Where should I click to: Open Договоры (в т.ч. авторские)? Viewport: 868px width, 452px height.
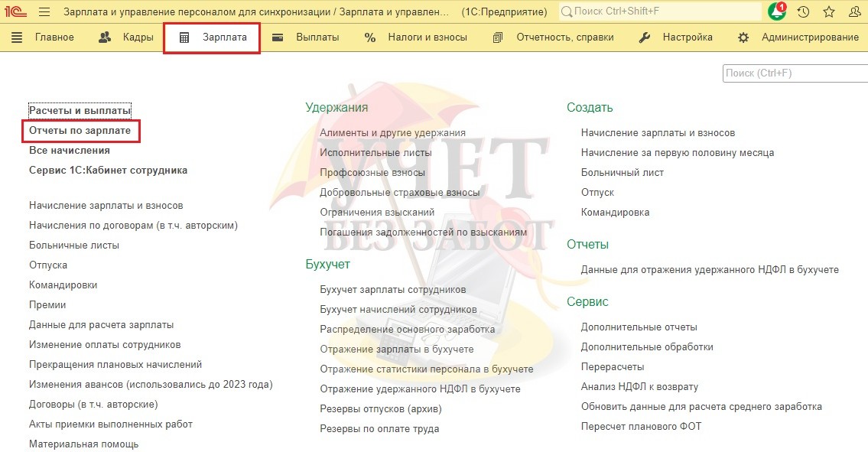tap(93, 405)
